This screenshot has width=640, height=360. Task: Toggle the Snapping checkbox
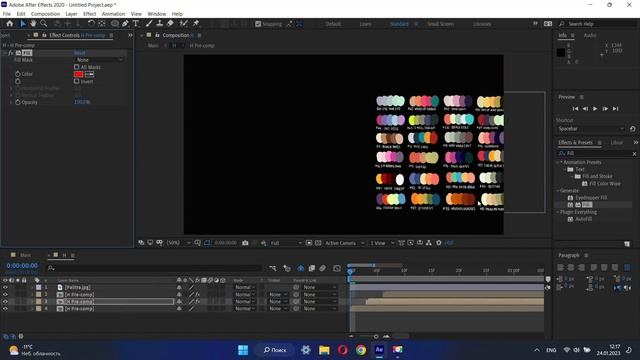(258, 24)
